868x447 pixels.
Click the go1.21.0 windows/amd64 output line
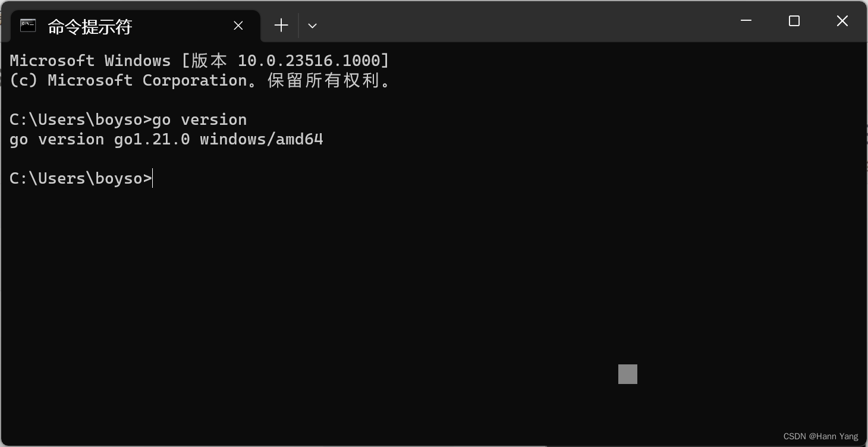(x=166, y=139)
